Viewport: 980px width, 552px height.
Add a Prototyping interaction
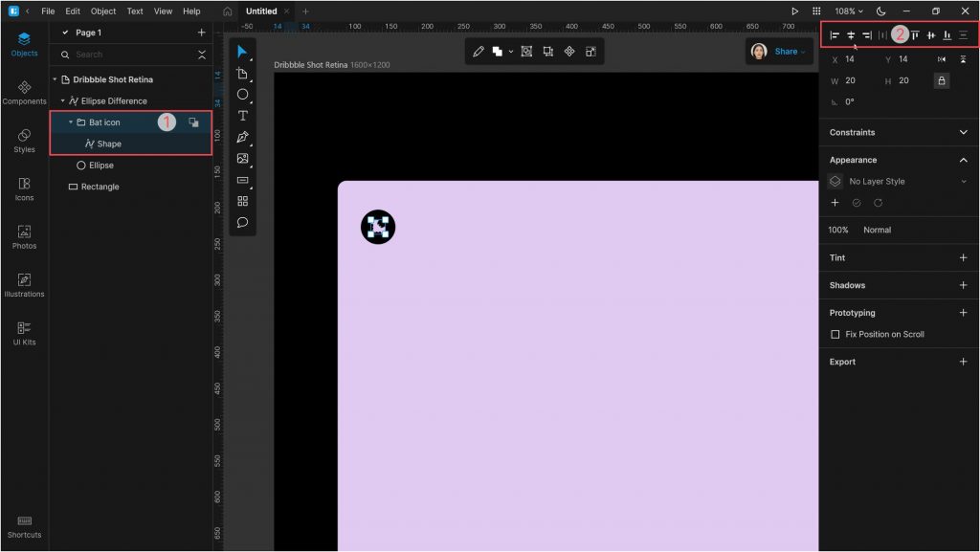point(963,313)
